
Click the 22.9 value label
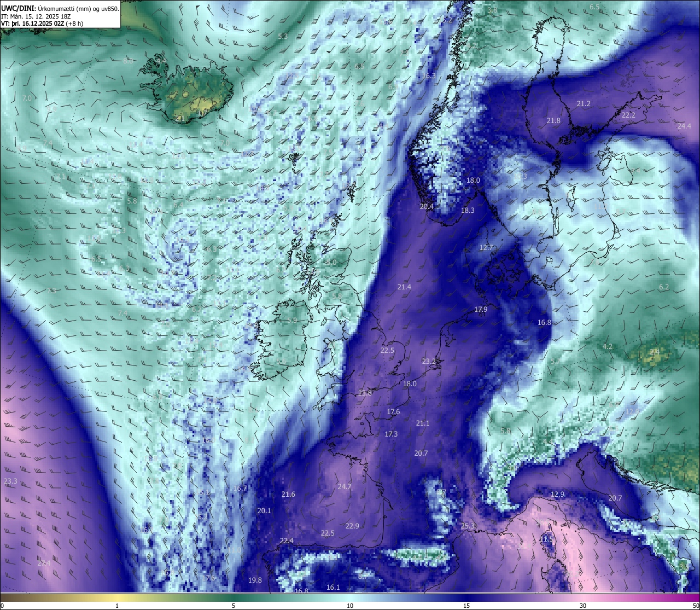pos(352,526)
